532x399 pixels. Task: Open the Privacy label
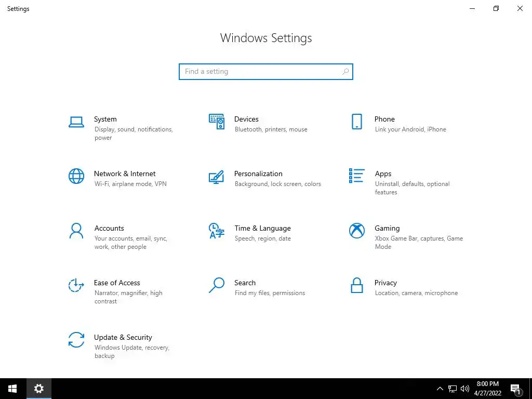point(385,283)
